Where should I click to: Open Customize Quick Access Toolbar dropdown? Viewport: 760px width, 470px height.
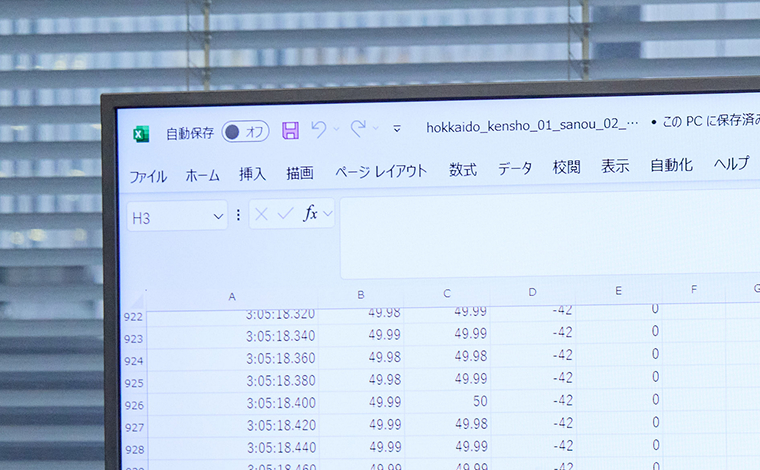point(397,128)
